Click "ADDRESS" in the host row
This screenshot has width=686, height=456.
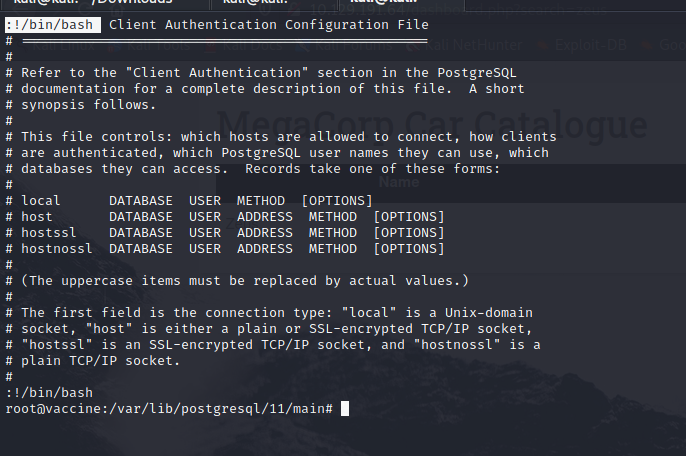point(265,217)
